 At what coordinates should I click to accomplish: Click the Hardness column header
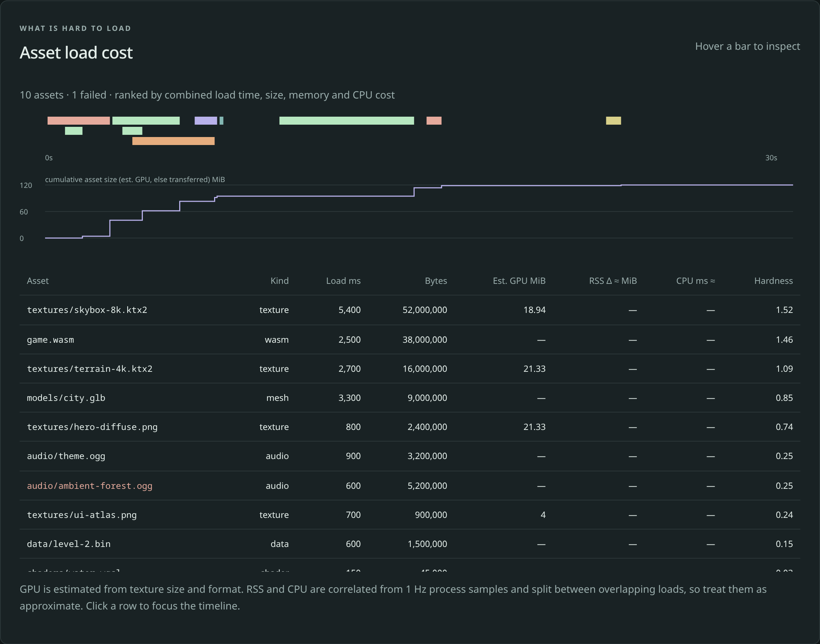pyautogui.click(x=773, y=281)
